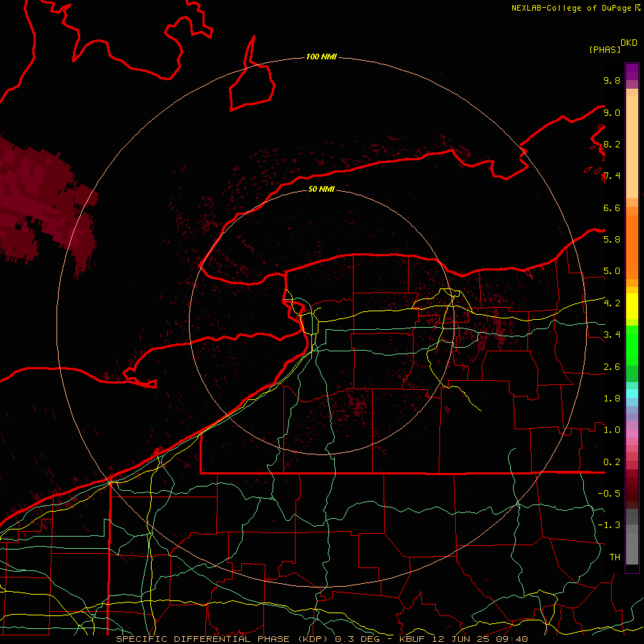The width and height of the screenshot is (644, 644).
Task: Select the cyan color bar segment
Action: pyautogui.click(x=632, y=394)
